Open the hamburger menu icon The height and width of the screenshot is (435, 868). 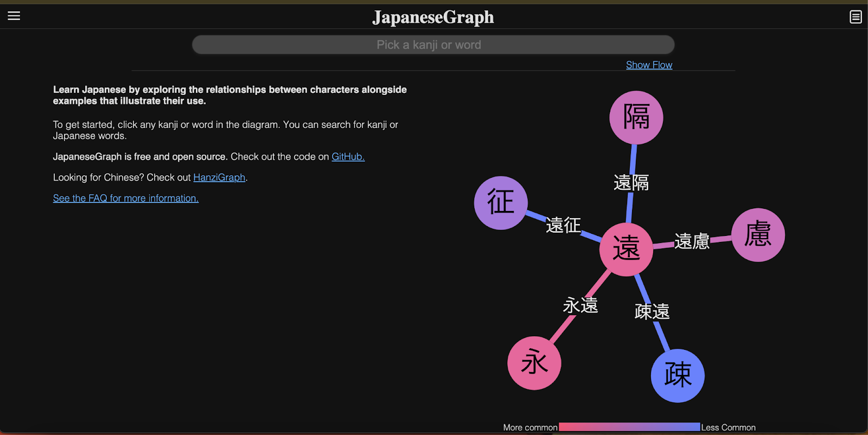coord(14,16)
